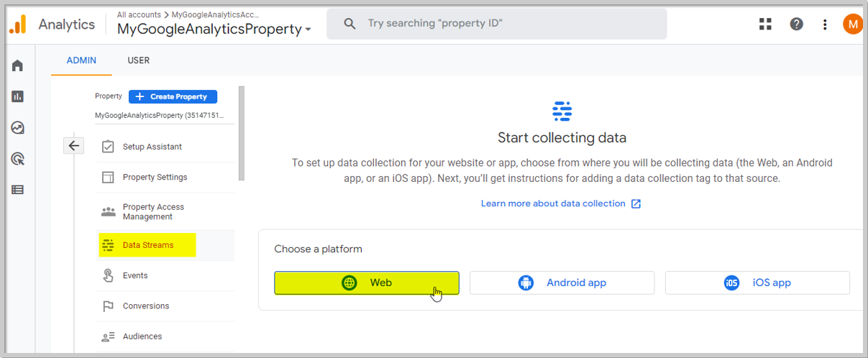The height and width of the screenshot is (358, 868).
Task: Click the Analytics product name text
Action: 66,24
